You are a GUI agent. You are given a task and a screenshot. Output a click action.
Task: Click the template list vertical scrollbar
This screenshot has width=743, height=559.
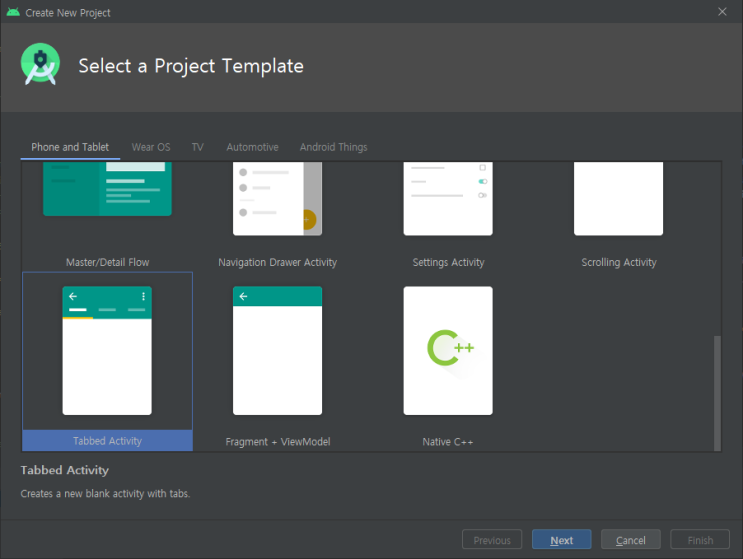[x=717, y=393]
